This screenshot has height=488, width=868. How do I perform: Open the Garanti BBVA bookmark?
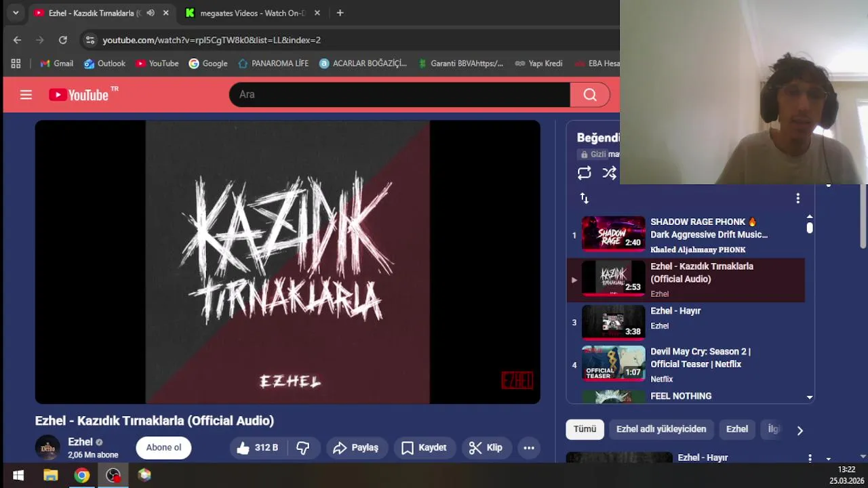(460, 64)
